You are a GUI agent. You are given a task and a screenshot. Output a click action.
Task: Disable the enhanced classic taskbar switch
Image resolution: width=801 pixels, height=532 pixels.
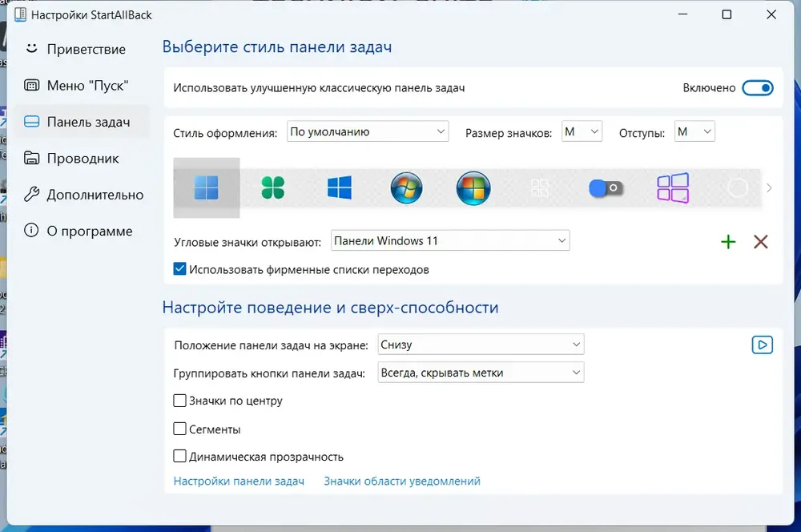pyautogui.click(x=758, y=88)
